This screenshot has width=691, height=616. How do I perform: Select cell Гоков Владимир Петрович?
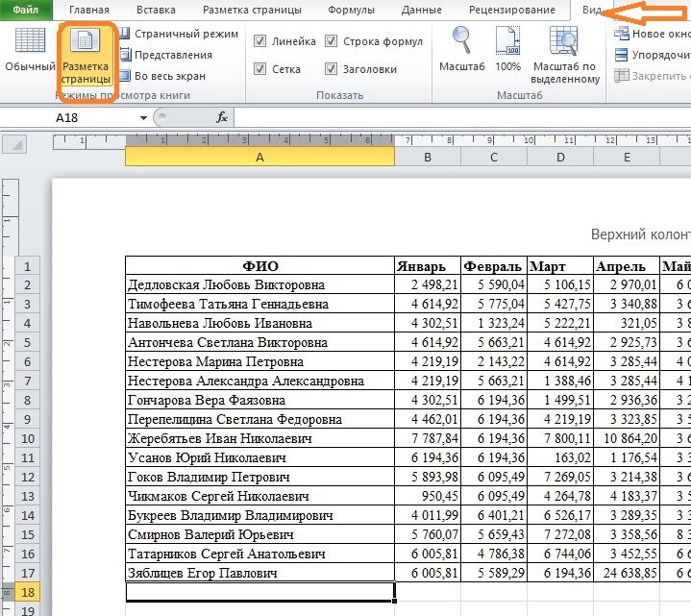point(260,478)
